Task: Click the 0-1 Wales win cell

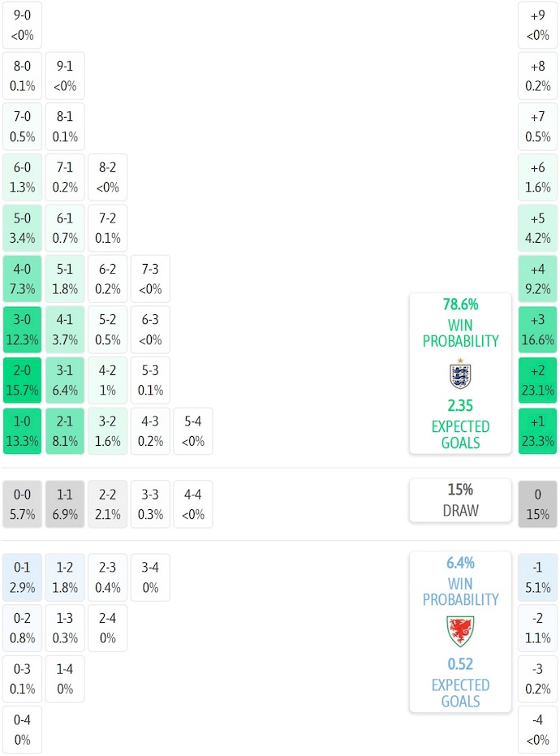Action: pyautogui.click(x=23, y=577)
